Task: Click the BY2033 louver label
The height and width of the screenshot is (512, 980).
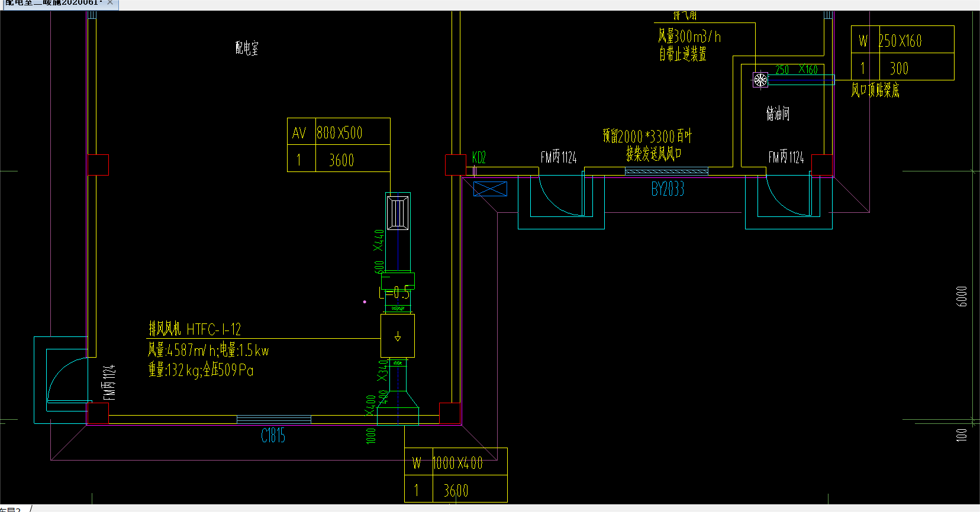Action: (x=668, y=189)
